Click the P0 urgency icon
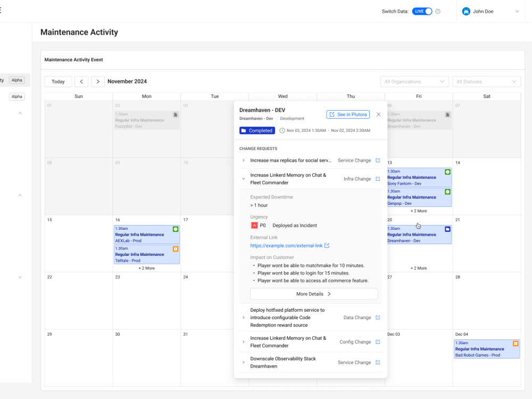The width and height of the screenshot is (532, 399). (254, 225)
